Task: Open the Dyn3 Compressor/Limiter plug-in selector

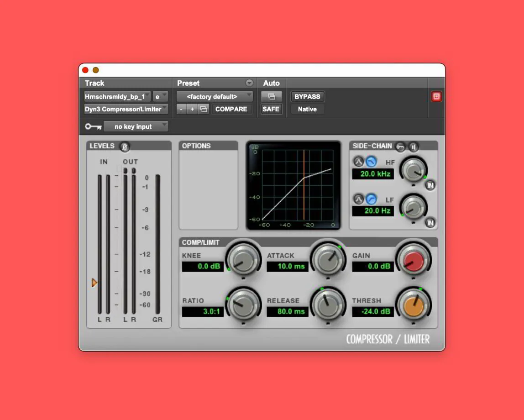Action: (x=125, y=109)
